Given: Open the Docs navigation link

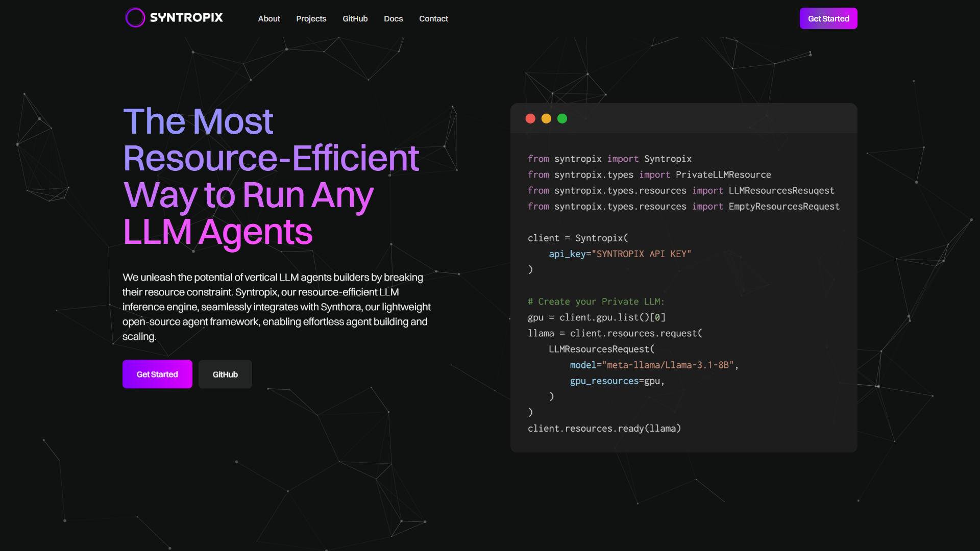Looking at the screenshot, I should pos(394,18).
